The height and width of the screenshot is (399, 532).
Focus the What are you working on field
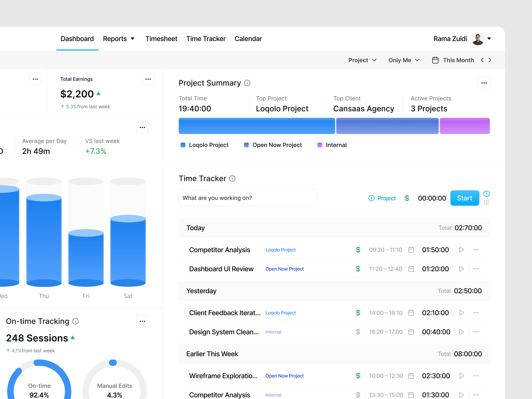(247, 198)
